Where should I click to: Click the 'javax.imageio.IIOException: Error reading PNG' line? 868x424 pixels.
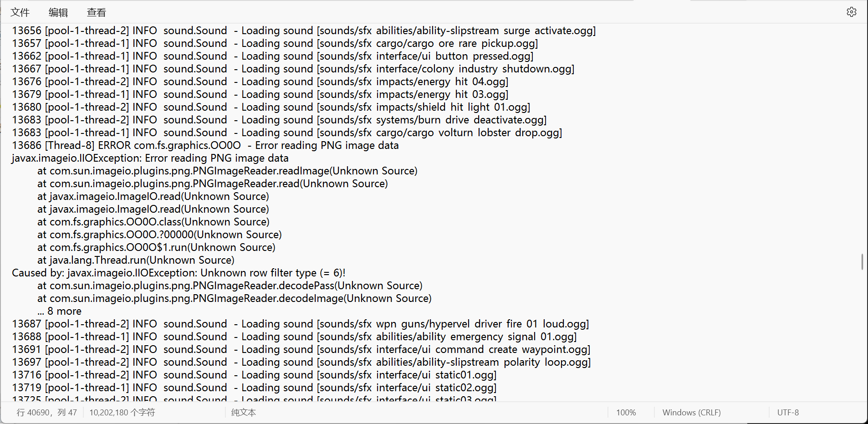point(150,158)
